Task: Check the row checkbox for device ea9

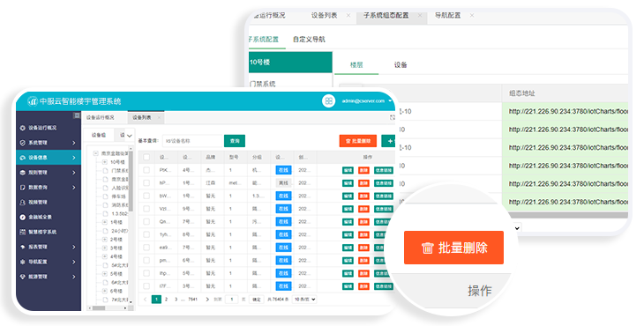Action: pos(146,248)
